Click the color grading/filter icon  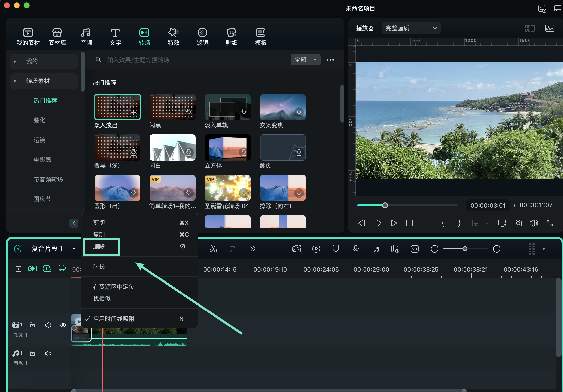pyautogui.click(x=201, y=34)
